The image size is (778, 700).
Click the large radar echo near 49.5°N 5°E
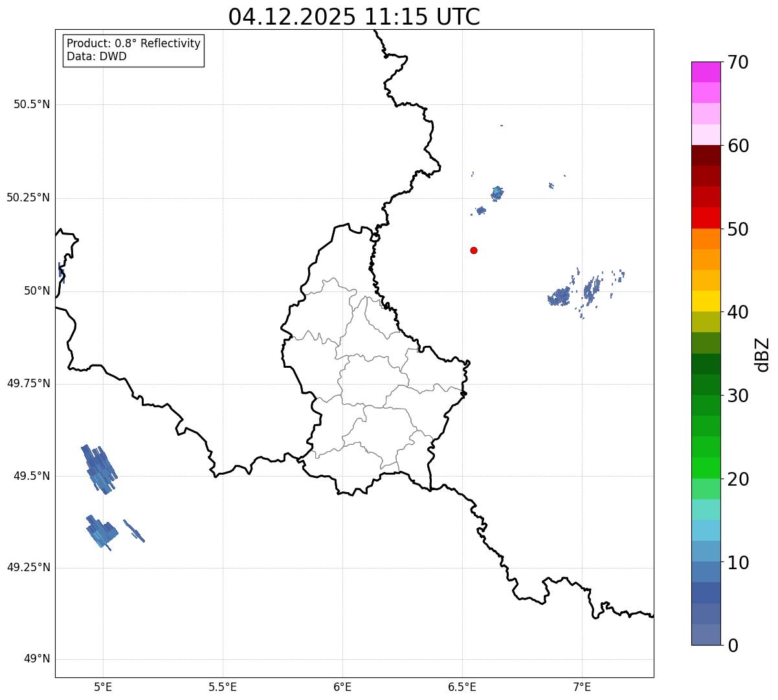pos(99,469)
